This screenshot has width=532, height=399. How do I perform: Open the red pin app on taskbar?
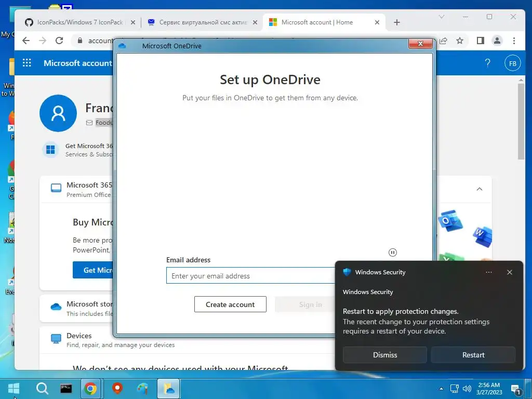pyautogui.click(x=117, y=389)
